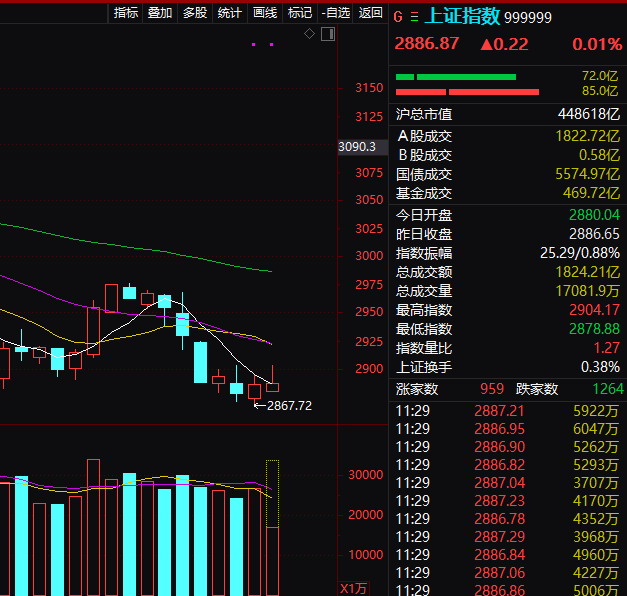Viewport: 627px width, 596px height.
Task: Click the 3090.3 price axis marker
Action: pos(362,147)
